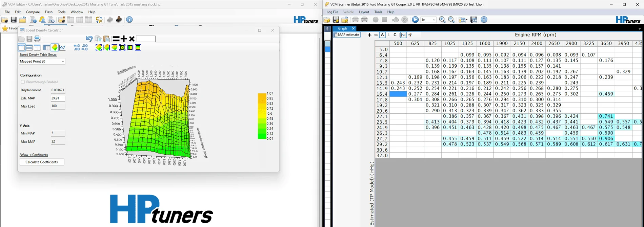Viewport: 644px width, 227px height.
Task: Start log playback in VCM Scanner
Action: click(x=415, y=20)
